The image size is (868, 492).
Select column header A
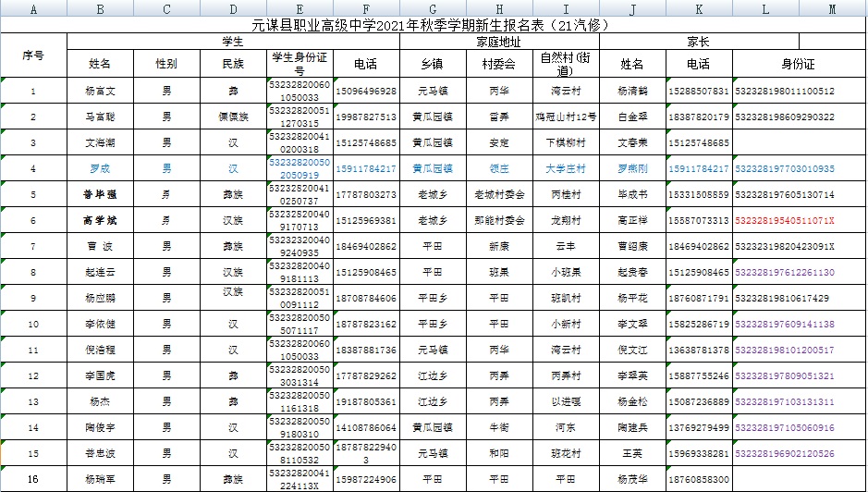pos(33,9)
